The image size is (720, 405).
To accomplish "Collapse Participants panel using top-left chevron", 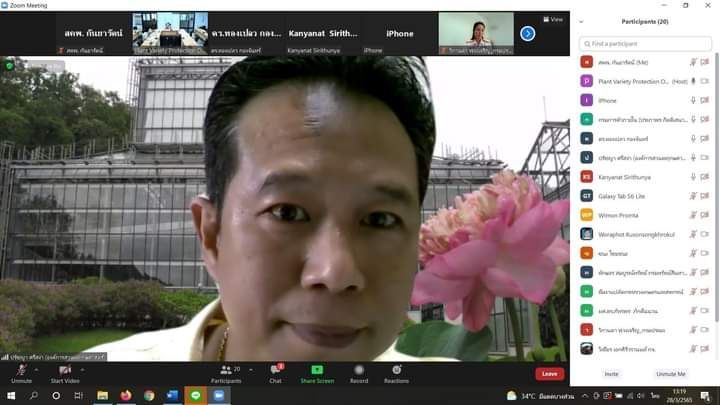I will point(581,21).
